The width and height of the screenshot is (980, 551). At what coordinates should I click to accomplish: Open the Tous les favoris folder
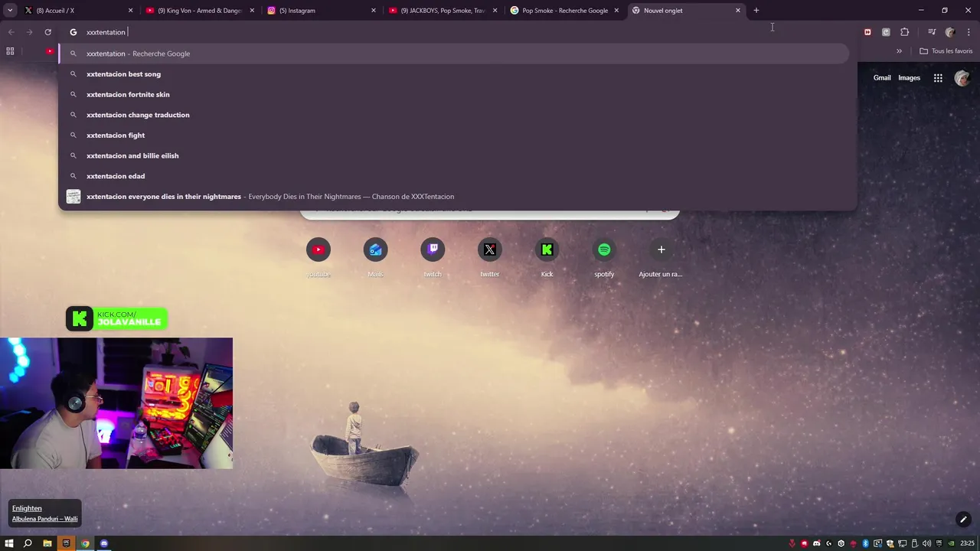click(x=946, y=51)
